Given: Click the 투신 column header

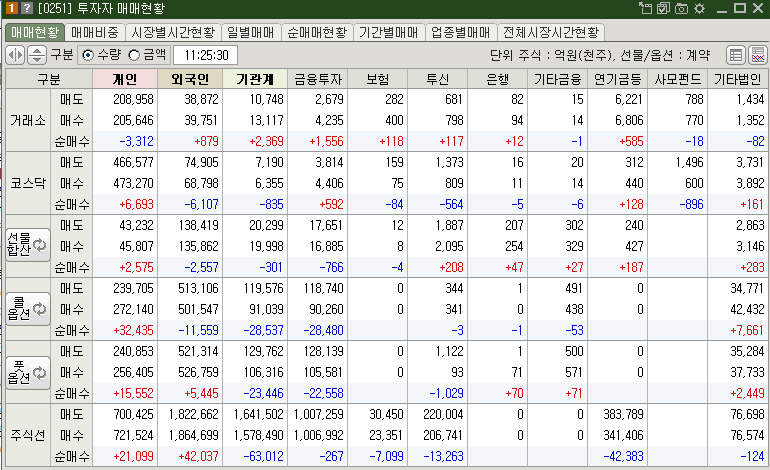Looking at the screenshot, I should 438,79.
